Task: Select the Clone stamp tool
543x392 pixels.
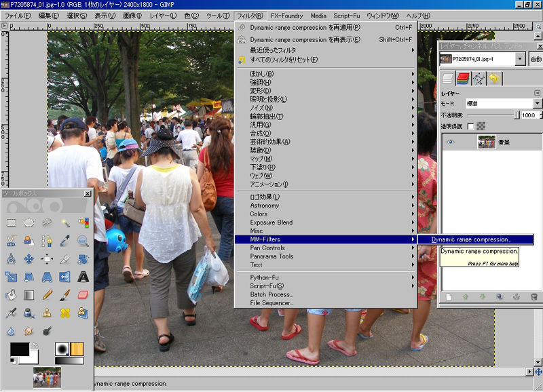Action: 47,313
